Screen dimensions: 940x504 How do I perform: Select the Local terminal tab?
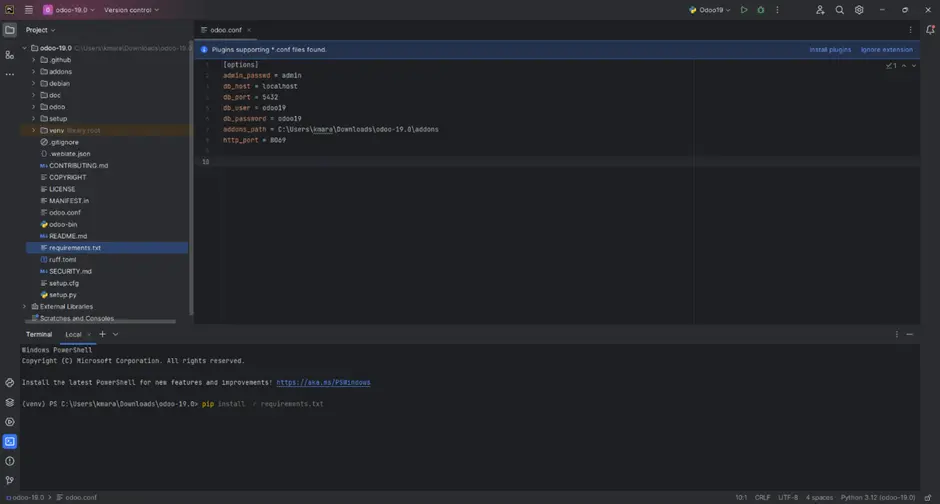tap(73, 334)
